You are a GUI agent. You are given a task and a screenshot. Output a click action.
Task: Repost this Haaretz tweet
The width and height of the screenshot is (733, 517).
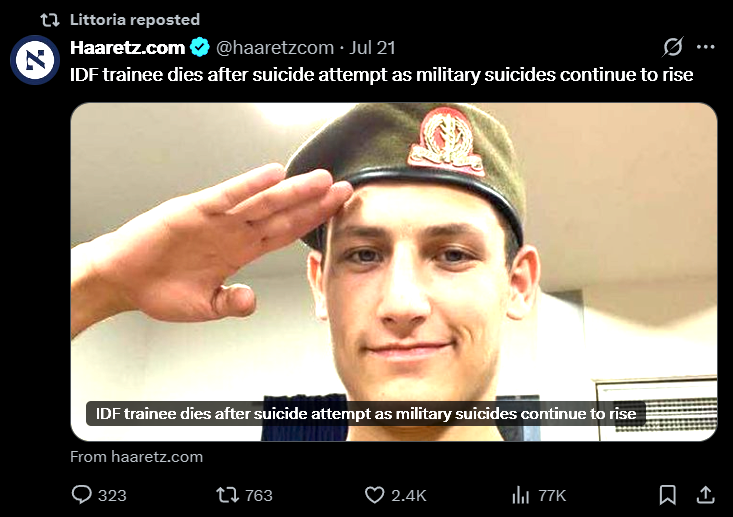(228, 495)
